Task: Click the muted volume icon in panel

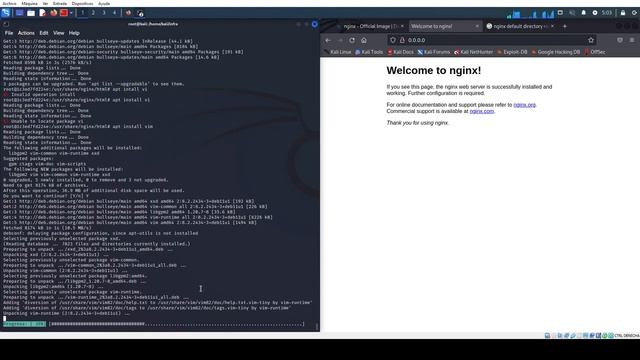Action: 572,13
